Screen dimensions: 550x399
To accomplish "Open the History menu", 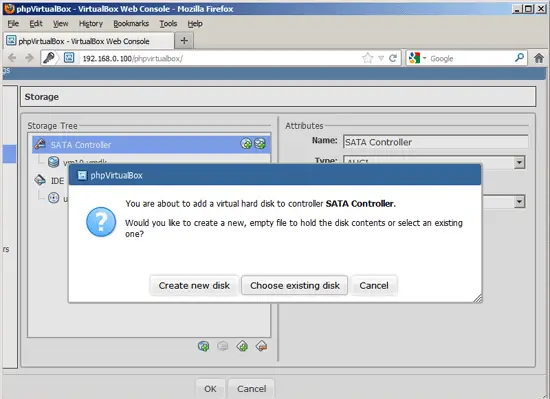I will coord(90,23).
